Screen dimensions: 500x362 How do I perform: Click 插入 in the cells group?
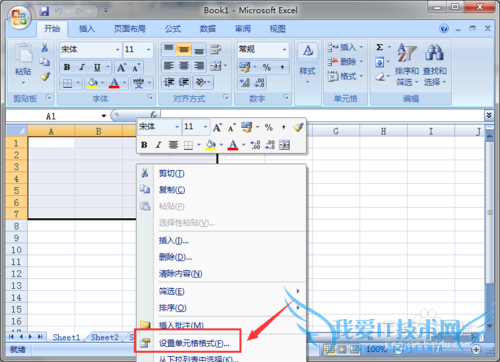(x=345, y=47)
